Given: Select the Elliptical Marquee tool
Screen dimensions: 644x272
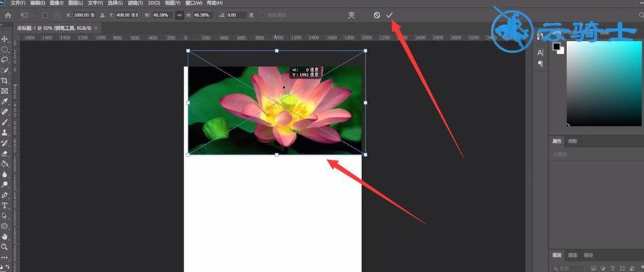Looking at the screenshot, I should click(x=5, y=50).
